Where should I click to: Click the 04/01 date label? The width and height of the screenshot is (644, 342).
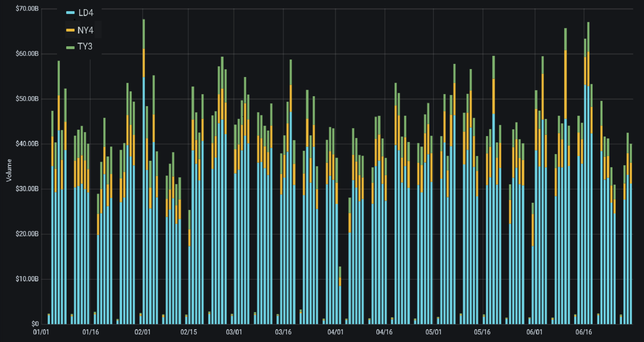[335, 332]
